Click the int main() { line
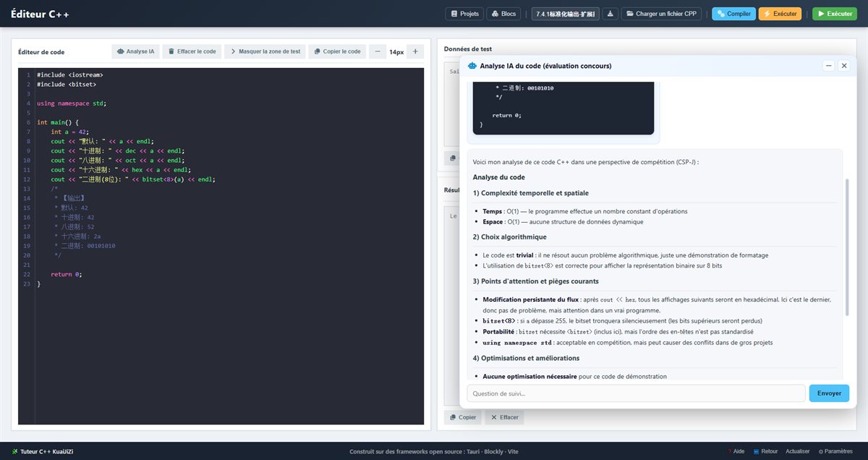 tap(58, 122)
